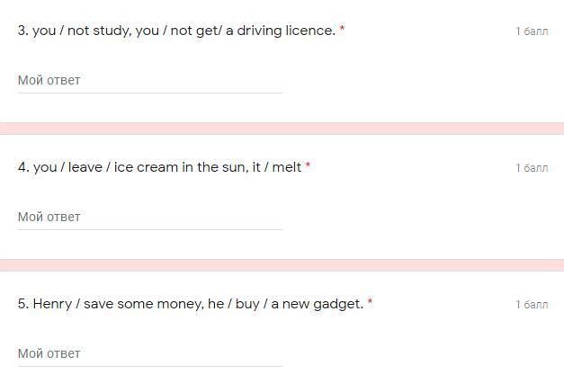Click the question 3 driving licence prompt text
564x392 pixels.
coord(176,31)
